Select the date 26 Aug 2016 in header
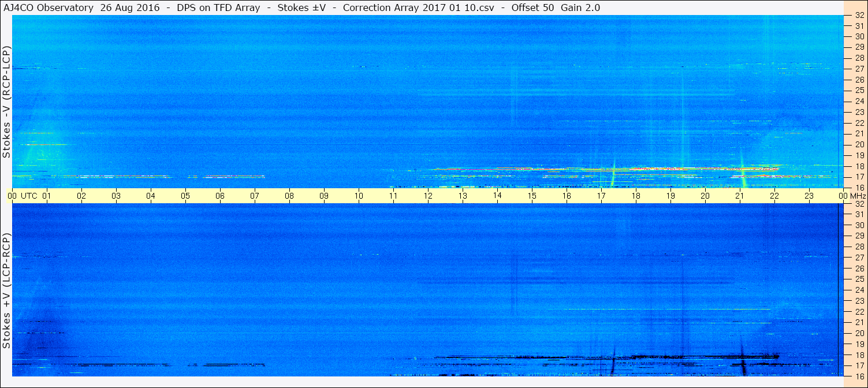This screenshot has width=868, height=388. pyautogui.click(x=131, y=8)
